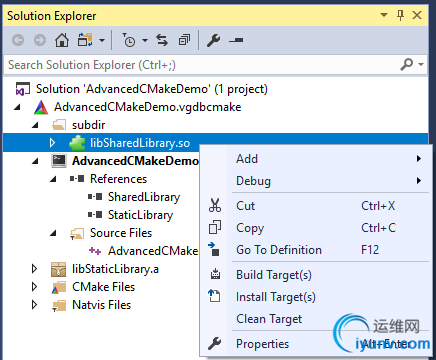The height and width of the screenshot is (360, 436).
Task: Click the Pending Changes Filter clock icon
Action: pyautogui.click(x=129, y=40)
